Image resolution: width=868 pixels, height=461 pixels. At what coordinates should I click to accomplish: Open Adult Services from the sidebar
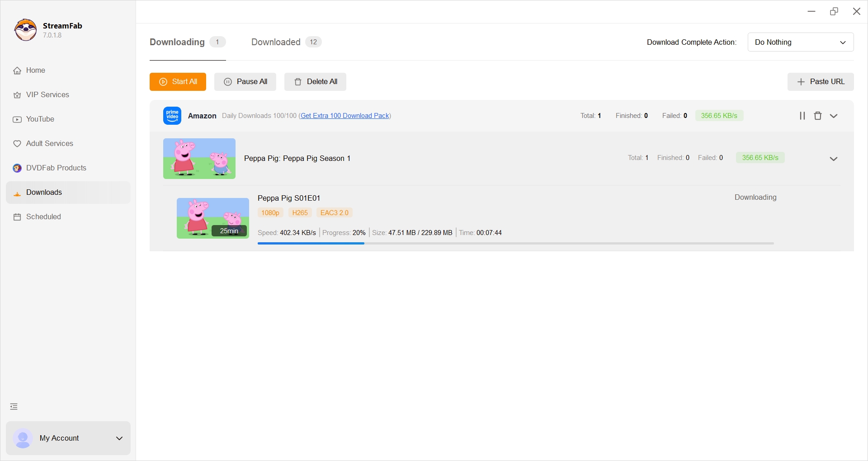point(49,143)
